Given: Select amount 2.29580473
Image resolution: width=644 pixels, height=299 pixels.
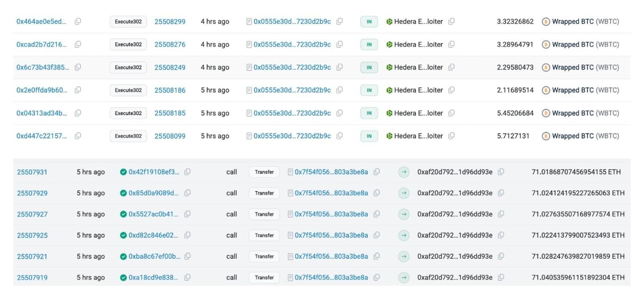Looking at the screenshot, I should coord(515,67).
